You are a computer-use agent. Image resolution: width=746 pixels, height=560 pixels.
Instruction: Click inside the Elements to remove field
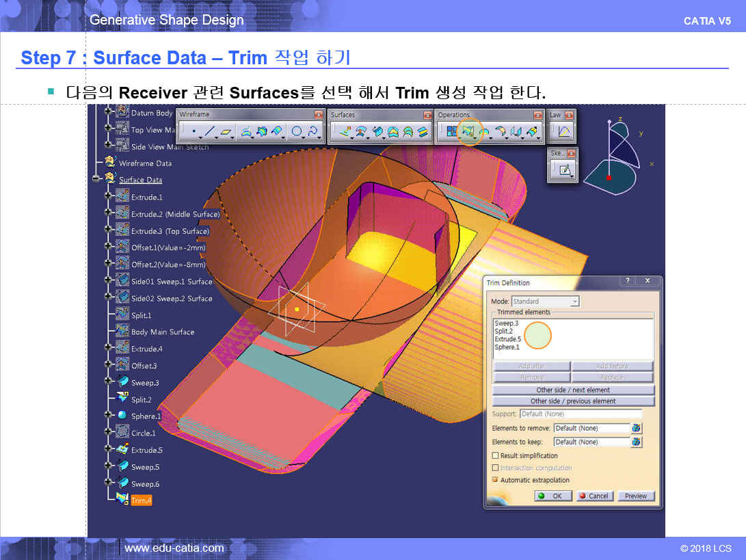pyautogui.click(x=591, y=428)
